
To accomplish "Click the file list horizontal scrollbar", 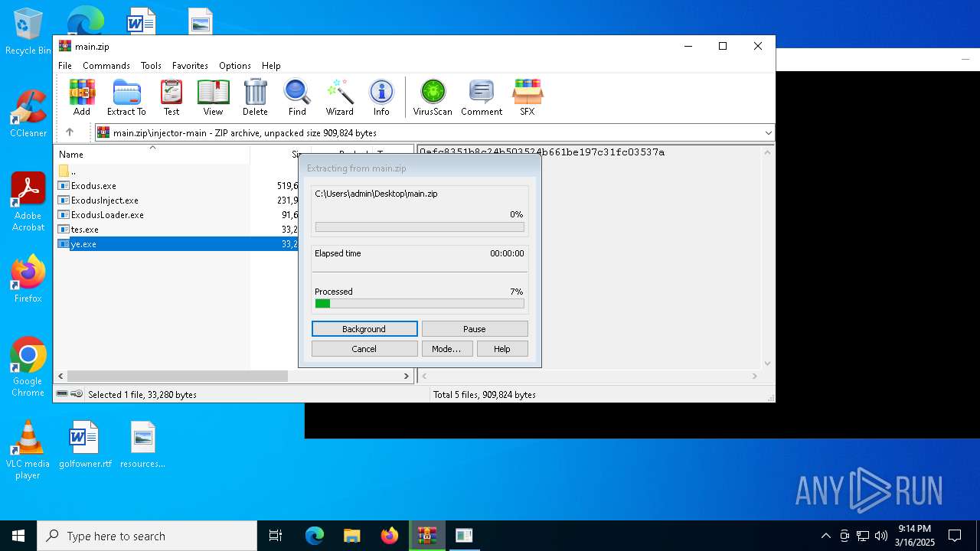I will click(x=178, y=377).
